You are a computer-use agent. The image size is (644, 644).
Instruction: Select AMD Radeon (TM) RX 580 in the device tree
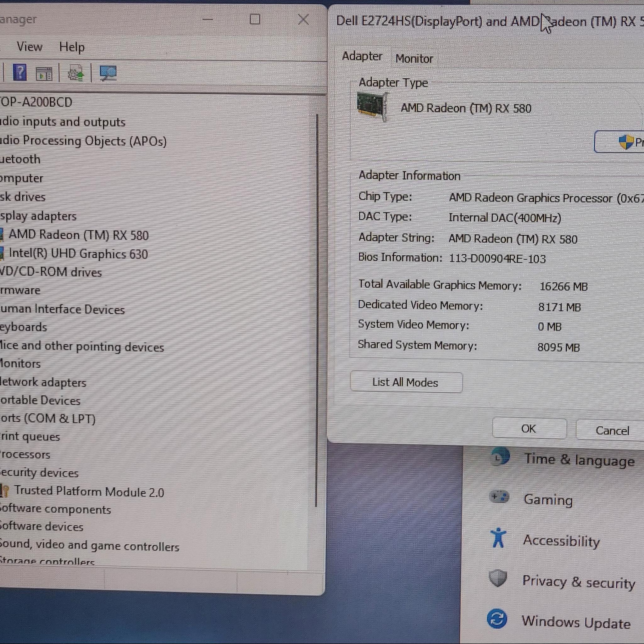pos(79,235)
